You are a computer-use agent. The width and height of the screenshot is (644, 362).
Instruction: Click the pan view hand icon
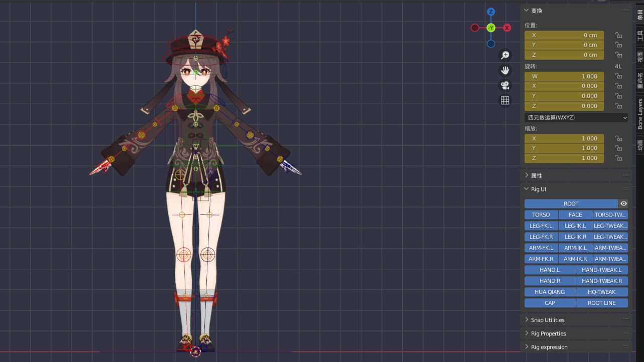click(505, 70)
